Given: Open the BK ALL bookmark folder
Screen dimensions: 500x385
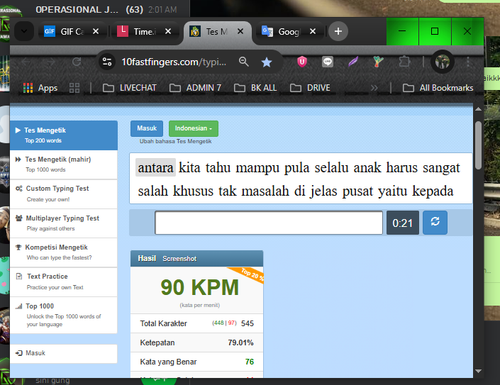Looking at the screenshot, I should (x=255, y=88).
